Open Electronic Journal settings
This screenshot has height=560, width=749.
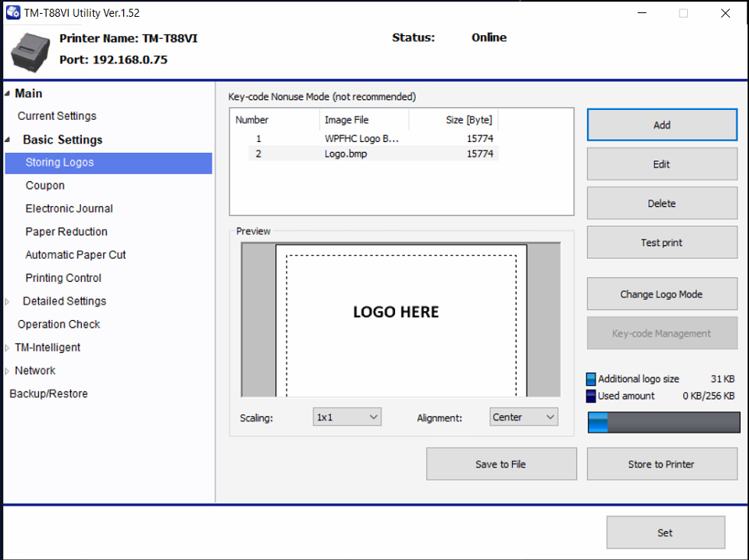(x=69, y=209)
